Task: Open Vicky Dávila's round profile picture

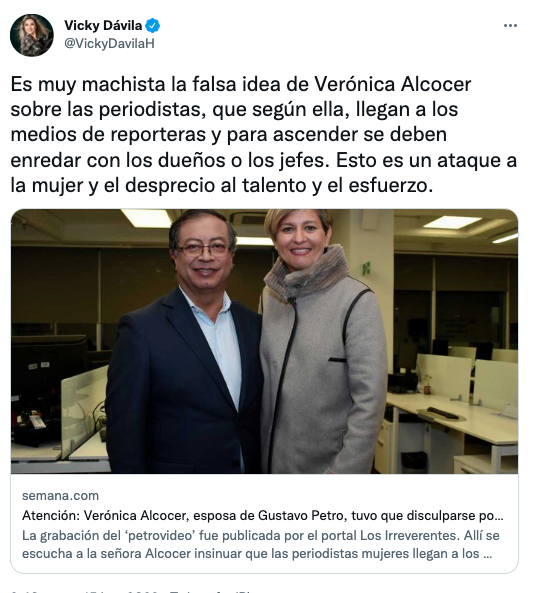Action: point(32,35)
